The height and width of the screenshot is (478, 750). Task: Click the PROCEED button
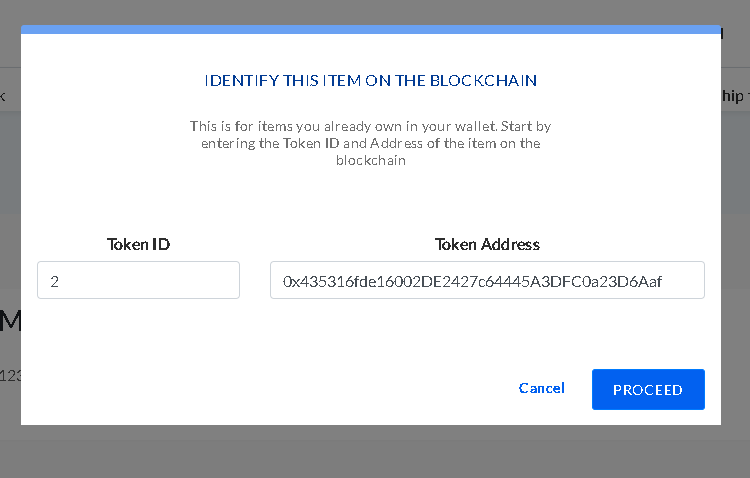click(648, 389)
